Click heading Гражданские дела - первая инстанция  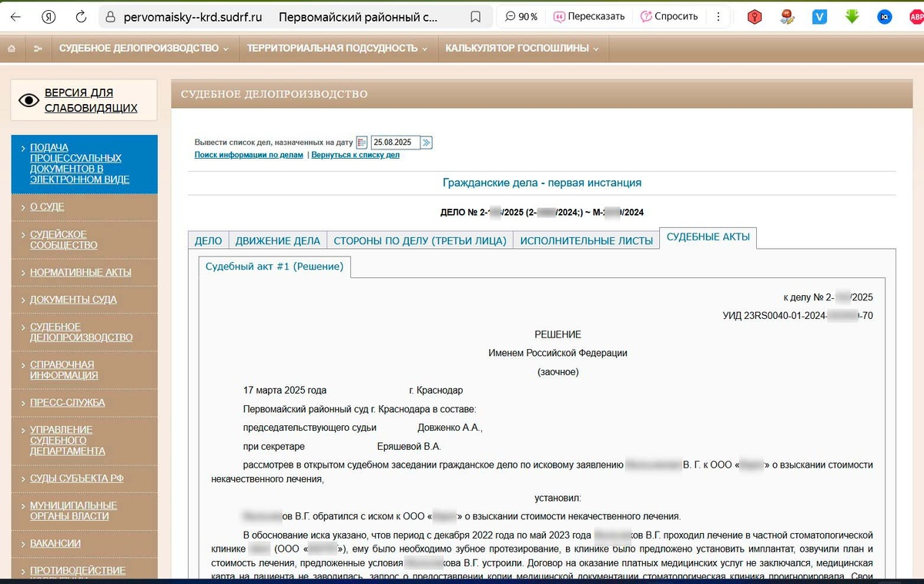tap(542, 183)
